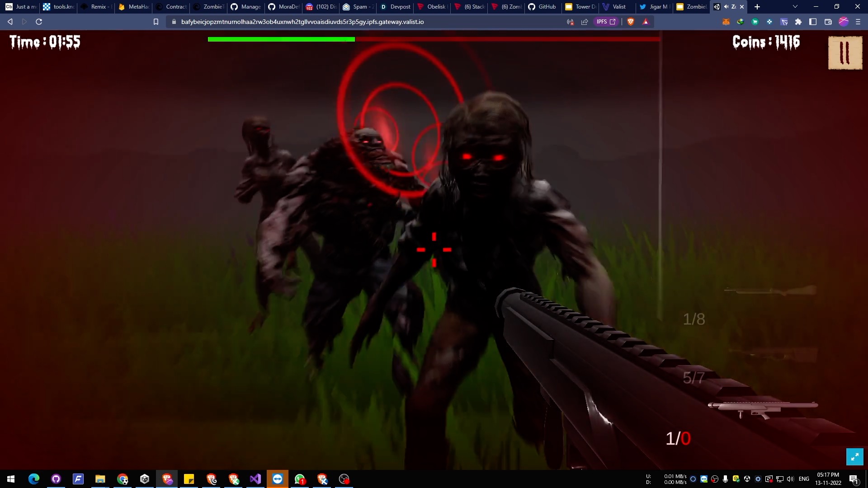Open the Brave Wallet icon

(828, 22)
